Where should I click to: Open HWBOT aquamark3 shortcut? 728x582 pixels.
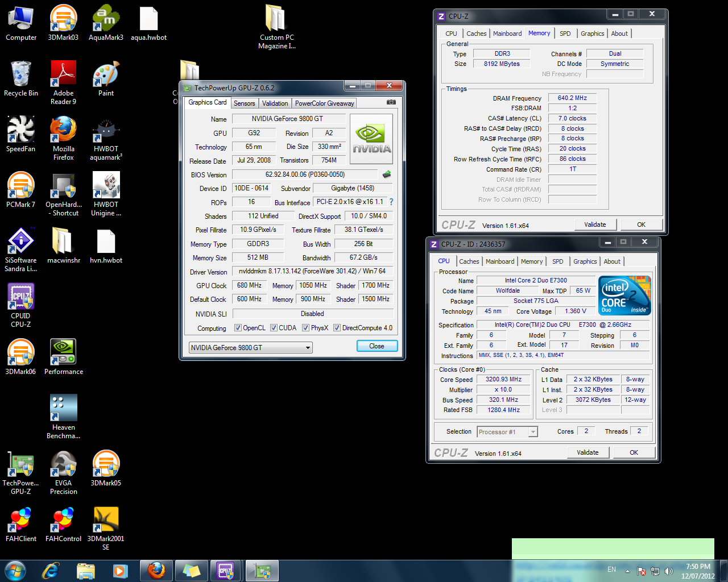(106, 138)
